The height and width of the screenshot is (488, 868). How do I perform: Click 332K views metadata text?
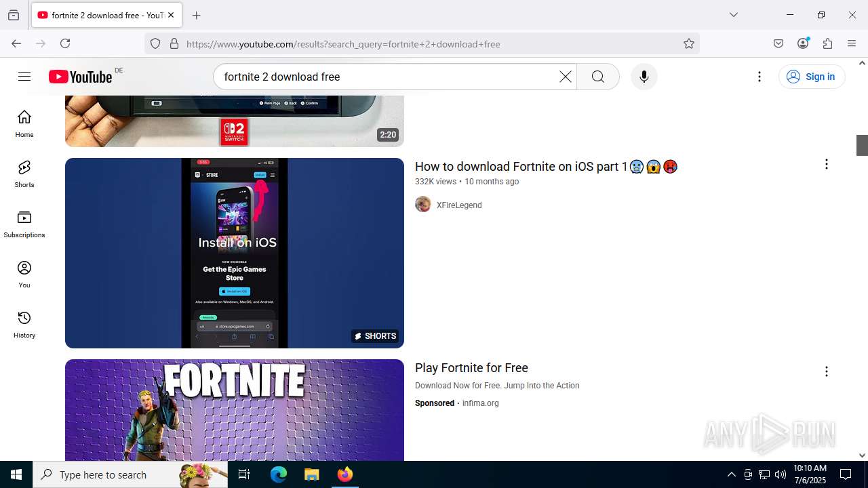click(x=435, y=182)
